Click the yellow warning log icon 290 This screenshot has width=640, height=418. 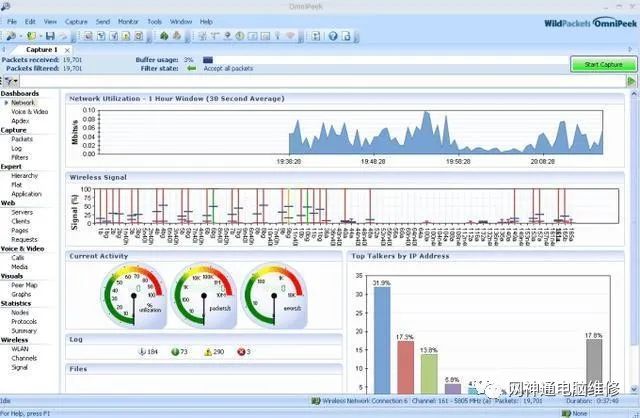click(x=208, y=351)
